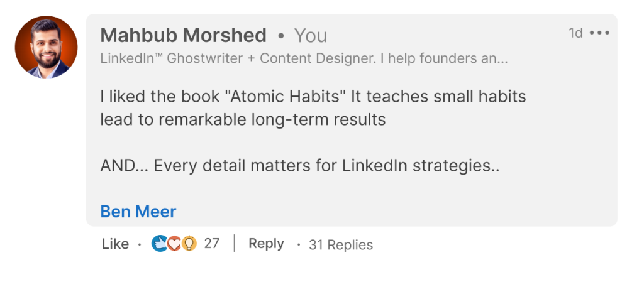Click the yellow lightbulb reaction icon
644x282 pixels.
click(x=189, y=244)
